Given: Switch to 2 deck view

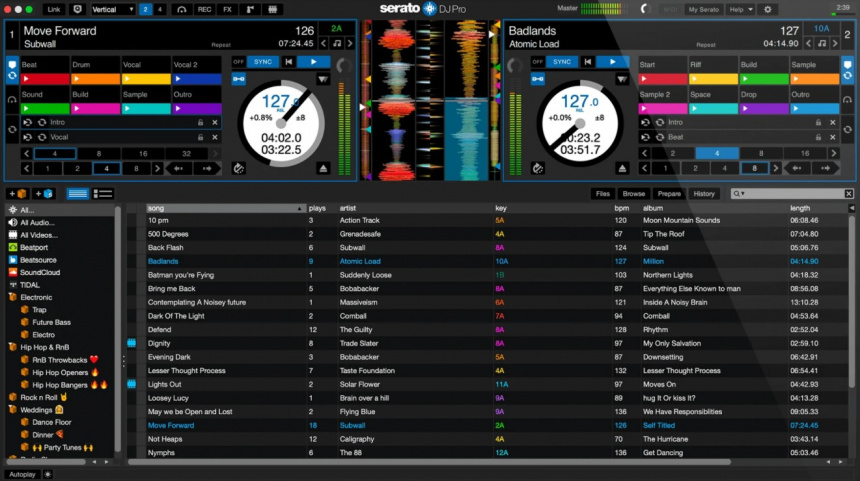Looking at the screenshot, I should coord(146,9).
